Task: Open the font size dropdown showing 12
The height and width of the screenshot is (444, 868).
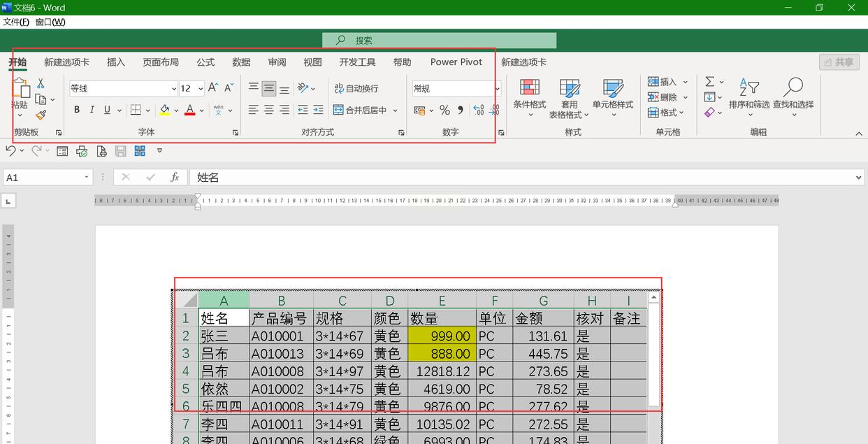Action: click(x=201, y=89)
